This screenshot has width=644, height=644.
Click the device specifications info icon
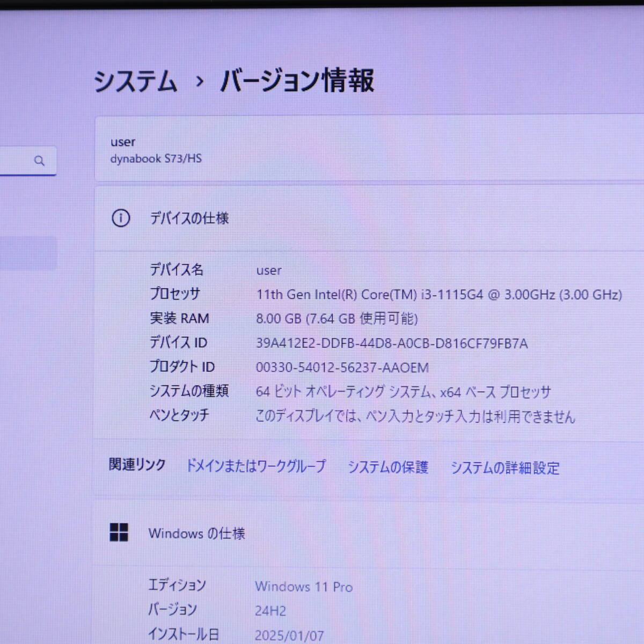(121, 218)
